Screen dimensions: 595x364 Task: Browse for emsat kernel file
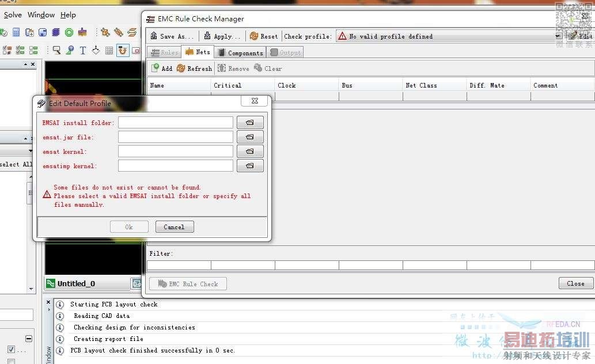click(x=249, y=151)
